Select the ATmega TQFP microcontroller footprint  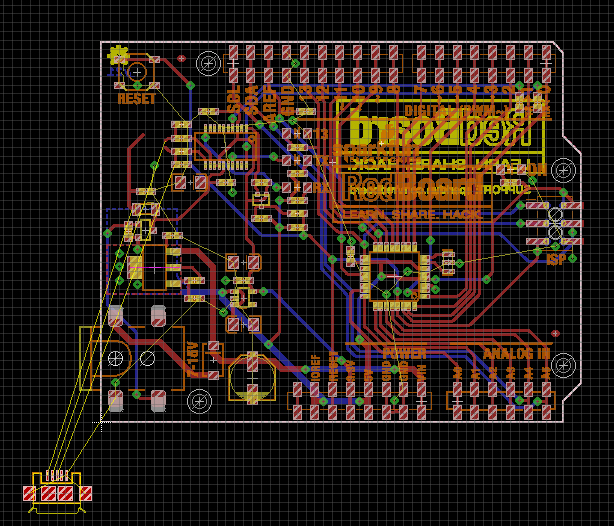(394, 277)
